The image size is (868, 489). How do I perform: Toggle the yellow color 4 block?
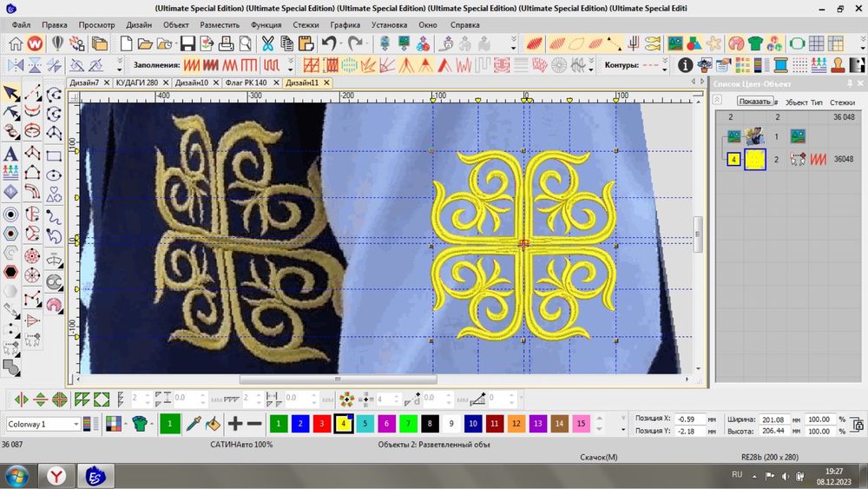coord(733,160)
